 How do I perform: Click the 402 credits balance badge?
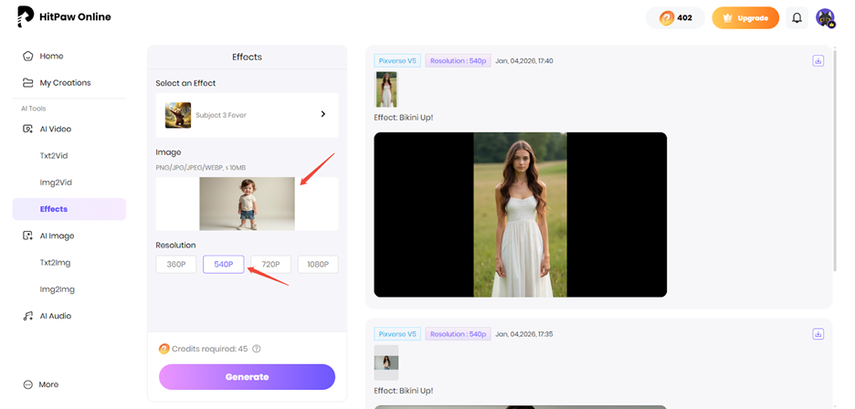(676, 18)
